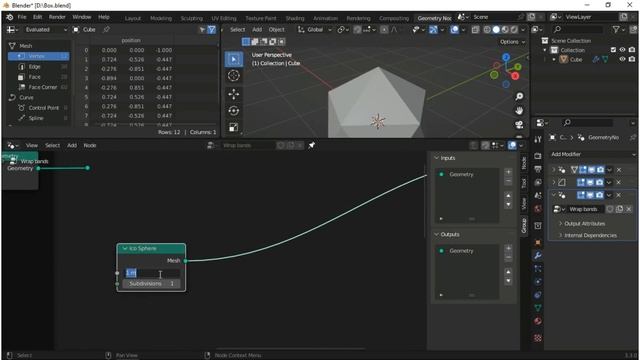Toggle X-ray mode in the viewport
Screen dimensions: 640x360
click(476, 29)
